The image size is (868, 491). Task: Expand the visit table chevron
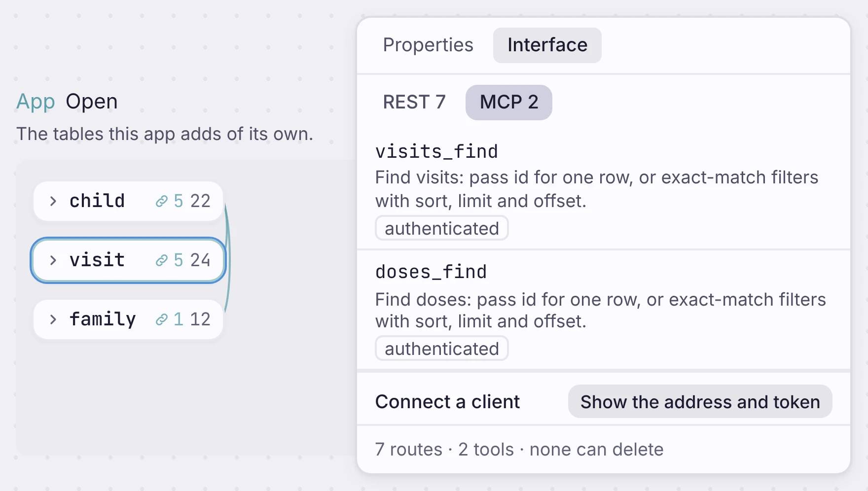coord(53,260)
